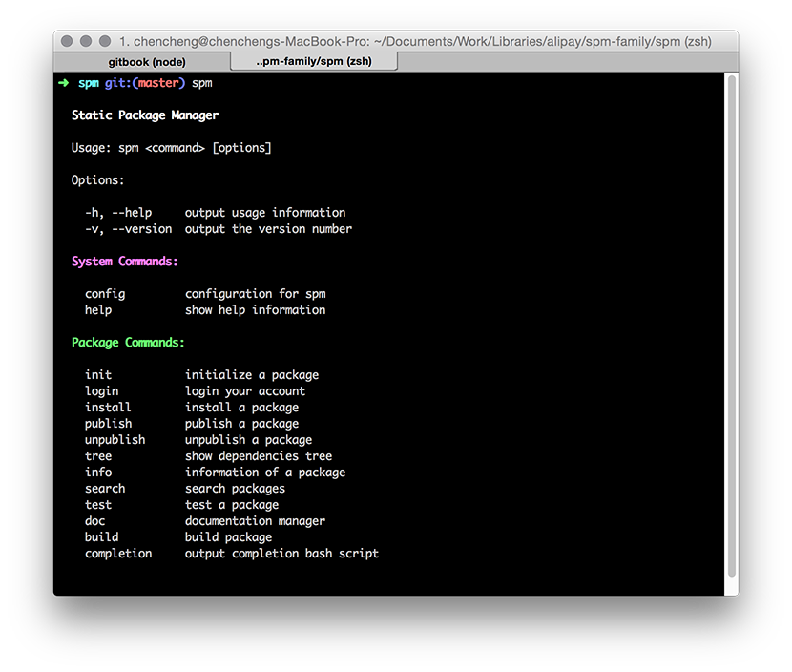Click the pink "System Commands:" heading
The height and width of the screenshot is (672, 792).
(x=125, y=262)
